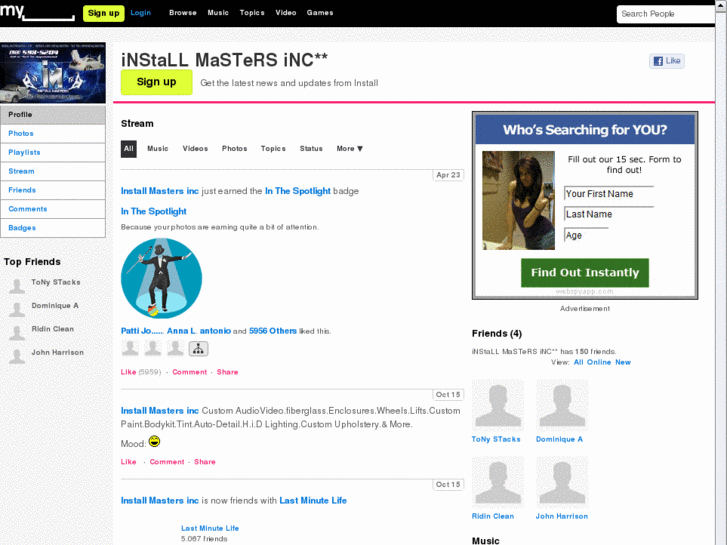Click the woman photo in the advertisement
The height and width of the screenshot is (545, 727).
click(518, 200)
